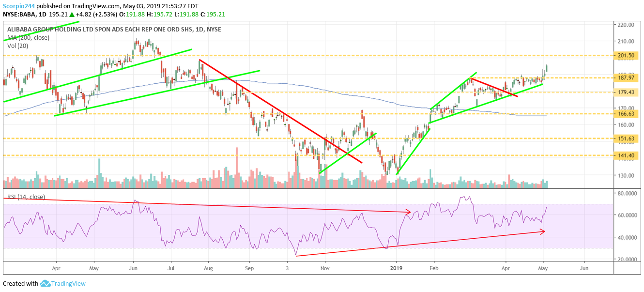Click the Jul label on the time axis
The height and width of the screenshot is (292, 644).
click(170, 267)
